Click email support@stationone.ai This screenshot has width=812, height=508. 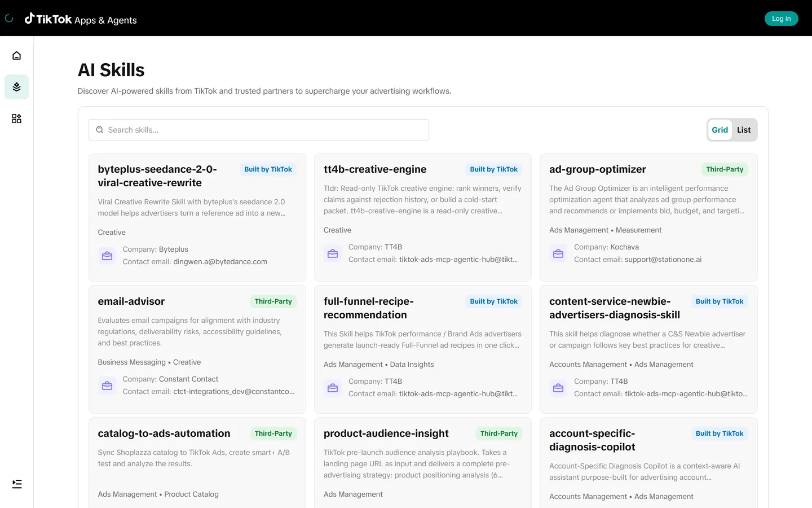pyautogui.click(x=663, y=260)
